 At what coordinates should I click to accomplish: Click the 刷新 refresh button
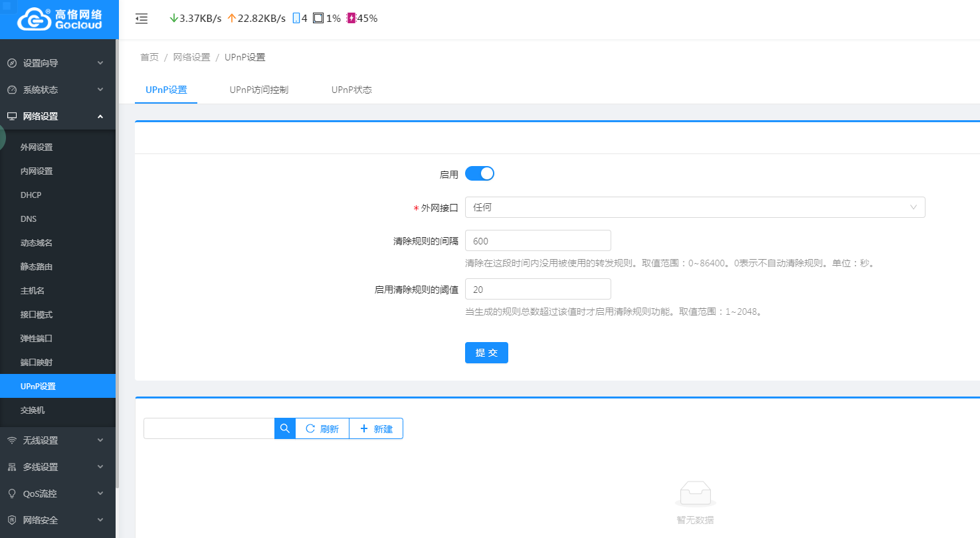tap(322, 429)
